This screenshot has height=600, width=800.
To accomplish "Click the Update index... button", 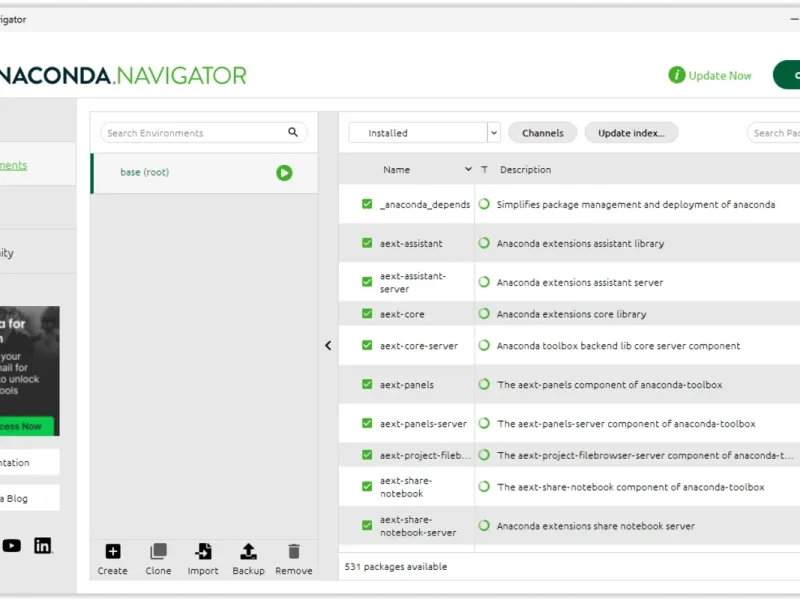I will pyautogui.click(x=632, y=133).
